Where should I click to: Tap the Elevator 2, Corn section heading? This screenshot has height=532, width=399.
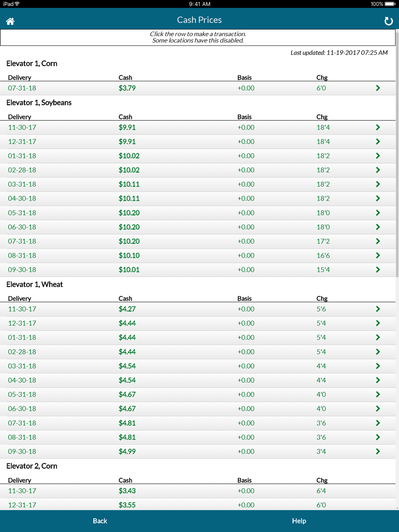[32, 466]
